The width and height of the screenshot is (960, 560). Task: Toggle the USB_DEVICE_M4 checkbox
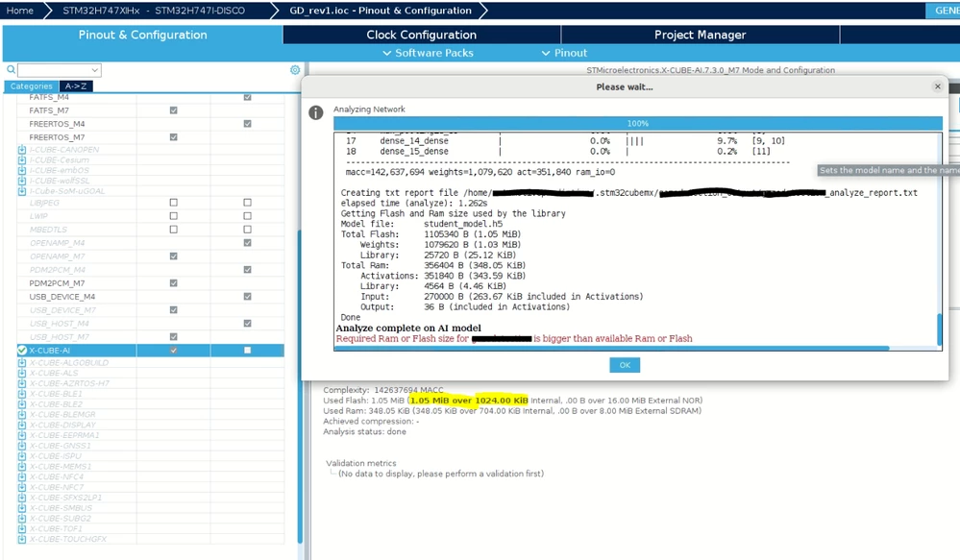(x=247, y=297)
